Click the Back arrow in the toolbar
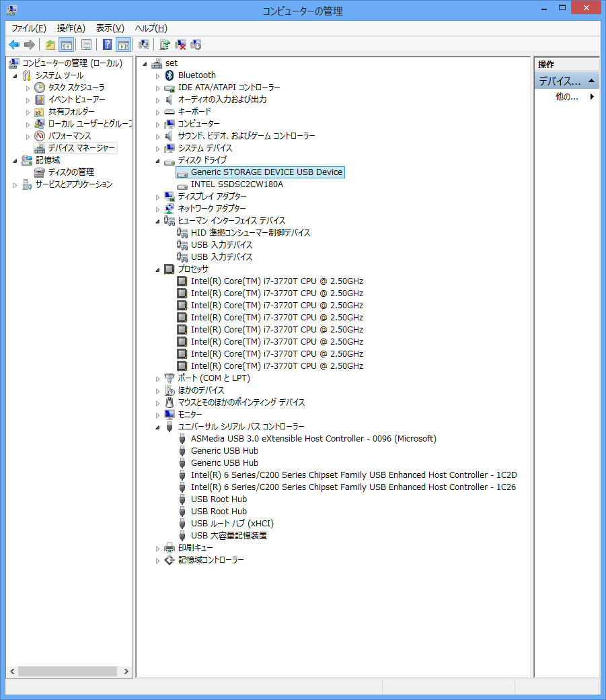Viewport: 606px width, 700px height. pos(14,44)
